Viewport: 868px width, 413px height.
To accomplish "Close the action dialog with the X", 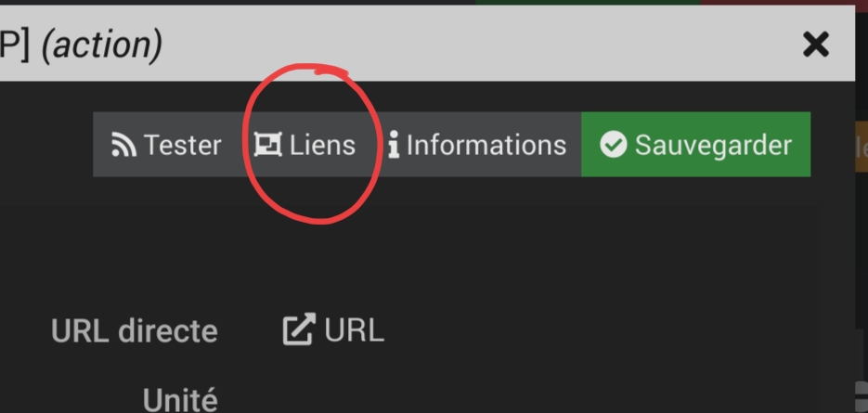I will [815, 44].
